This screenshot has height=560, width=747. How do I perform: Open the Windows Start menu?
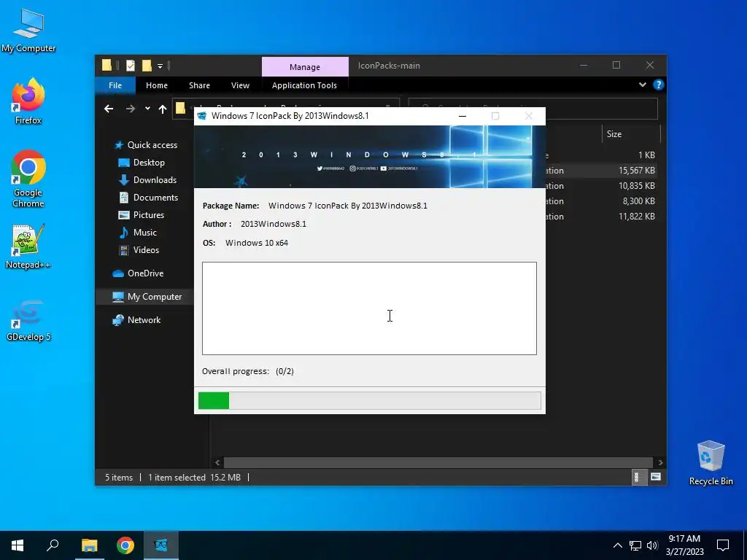[18, 545]
